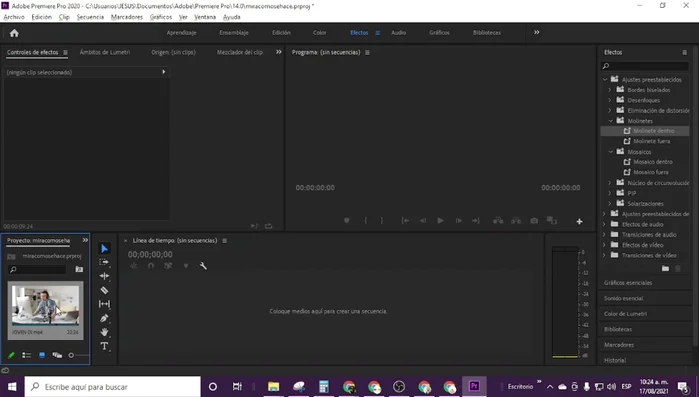Collapse Ajustes preestablecidos folder

tap(605, 79)
